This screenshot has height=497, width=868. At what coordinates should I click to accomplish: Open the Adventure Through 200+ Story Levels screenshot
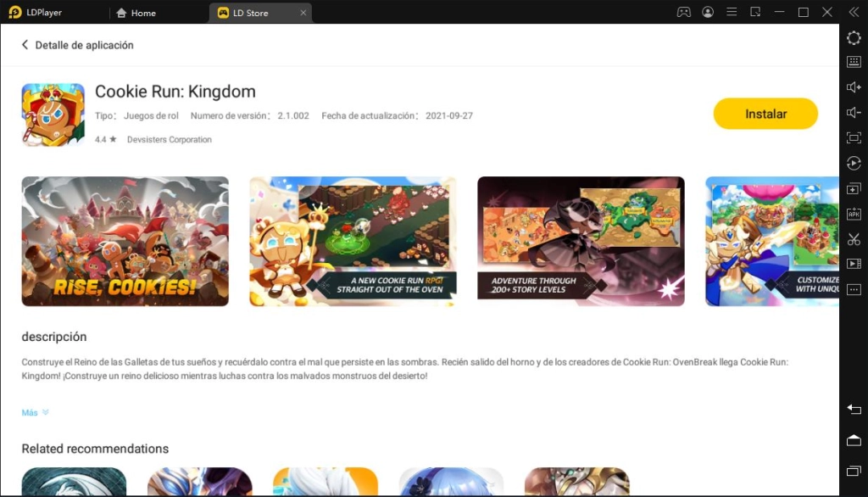(581, 241)
